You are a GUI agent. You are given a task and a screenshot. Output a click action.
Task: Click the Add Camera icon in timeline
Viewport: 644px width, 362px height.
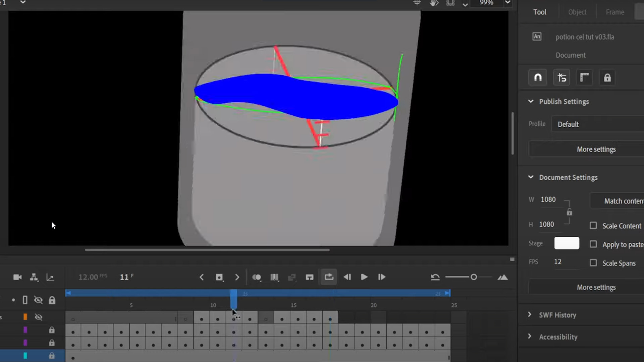[17, 277]
